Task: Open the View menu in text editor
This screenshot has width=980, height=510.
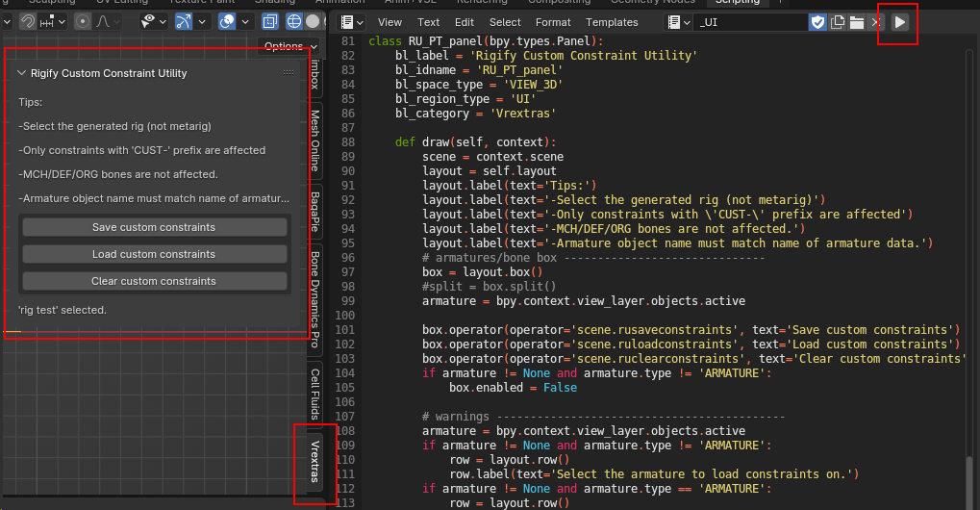Action: pyautogui.click(x=389, y=22)
